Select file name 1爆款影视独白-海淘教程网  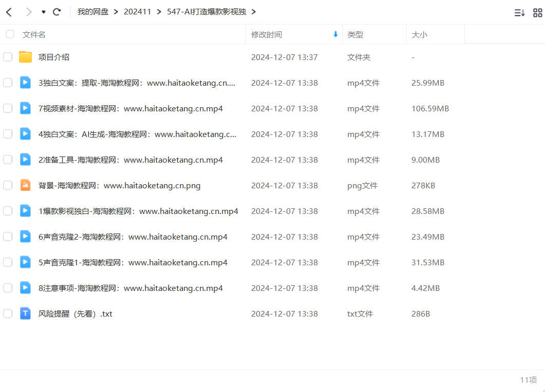pos(138,211)
